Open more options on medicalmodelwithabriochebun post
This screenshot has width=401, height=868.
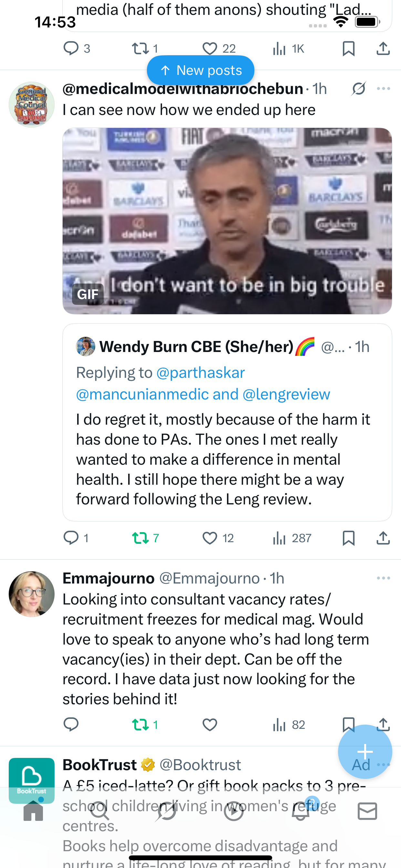coord(384,89)
